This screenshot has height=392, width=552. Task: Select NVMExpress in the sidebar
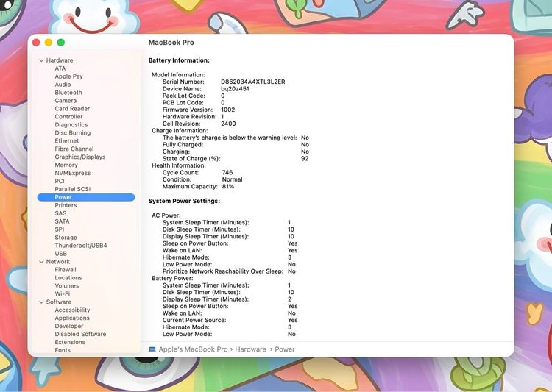coord(73,173)
